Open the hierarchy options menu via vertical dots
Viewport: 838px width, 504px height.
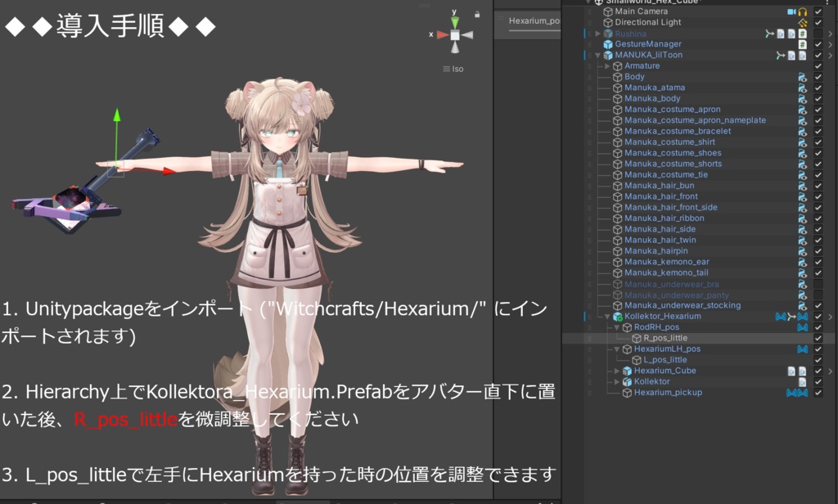pyautogui.click(x=827, y=3)
